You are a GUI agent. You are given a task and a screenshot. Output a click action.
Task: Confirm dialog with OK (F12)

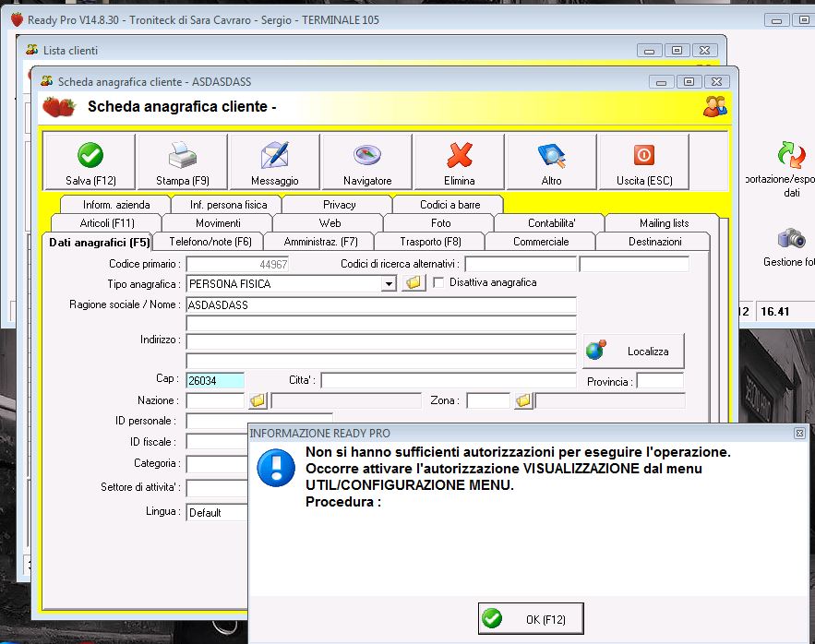(531, 618)
